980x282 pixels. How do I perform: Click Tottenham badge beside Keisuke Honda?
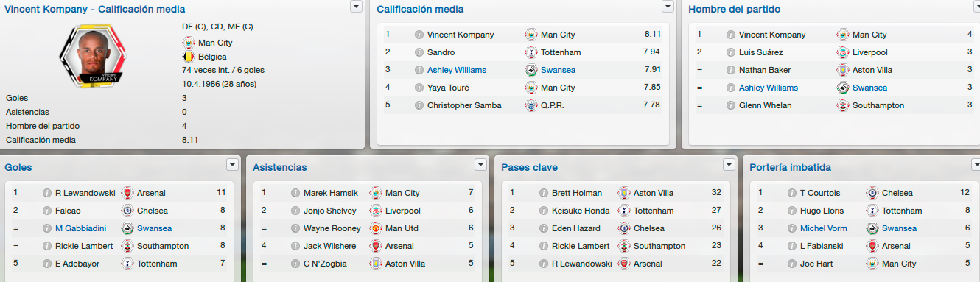coord(623,211)
